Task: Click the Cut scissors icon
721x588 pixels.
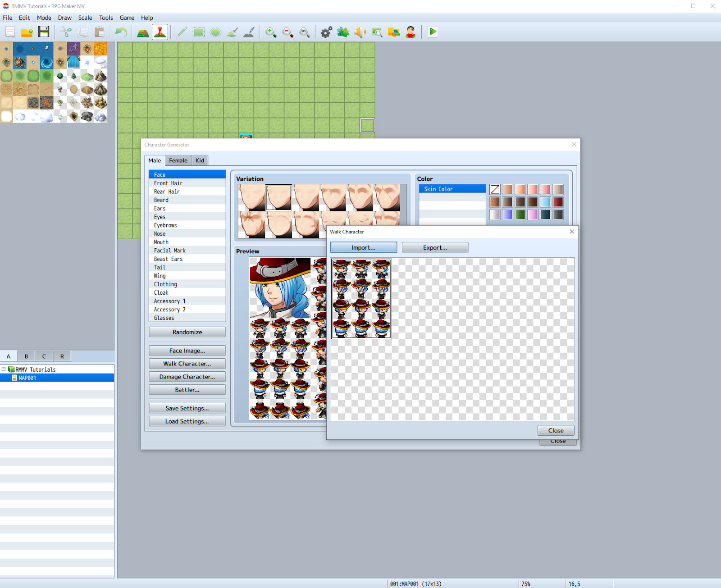Action: [x=66, y=32]
